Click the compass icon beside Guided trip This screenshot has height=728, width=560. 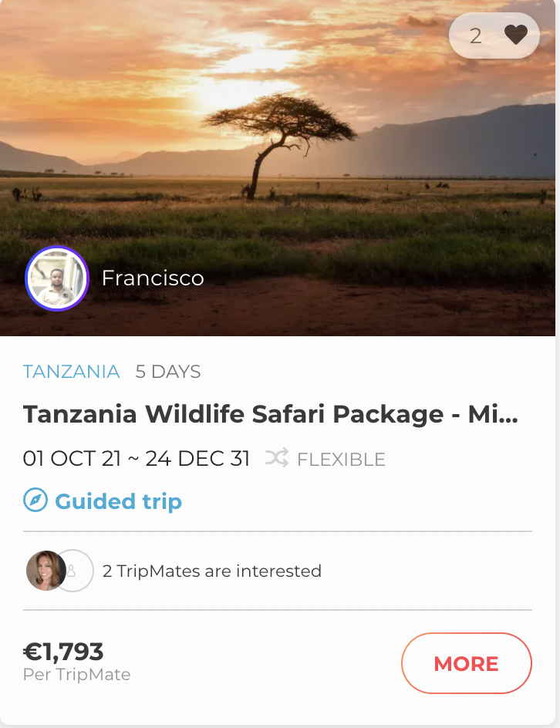coord(35,501)
